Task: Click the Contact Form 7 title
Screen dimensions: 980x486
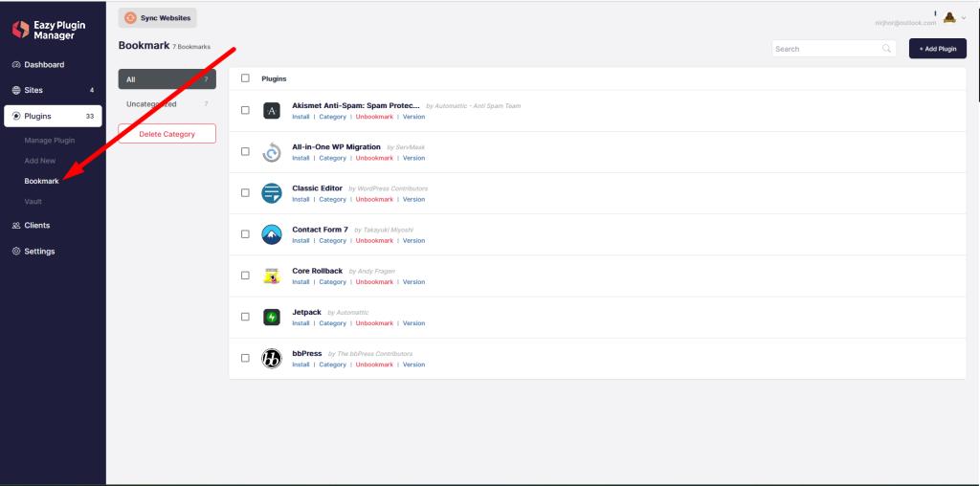Action: [320, 230]
